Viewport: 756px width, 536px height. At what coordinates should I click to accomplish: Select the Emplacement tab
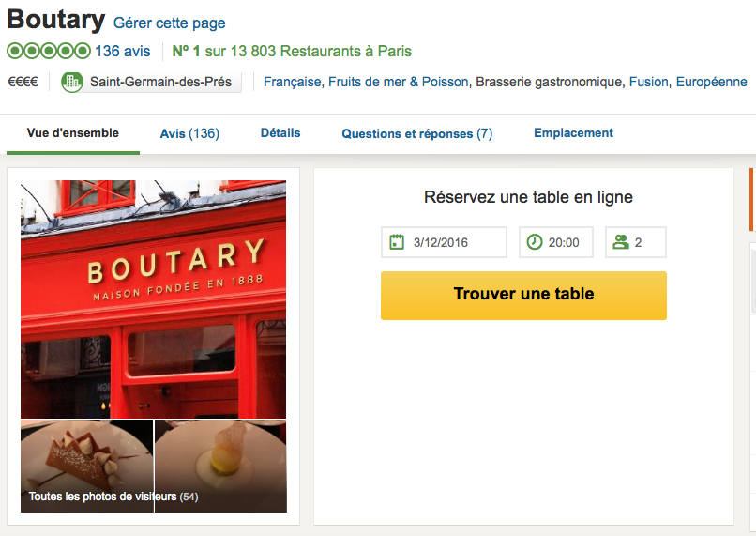[x=573, y=132]
